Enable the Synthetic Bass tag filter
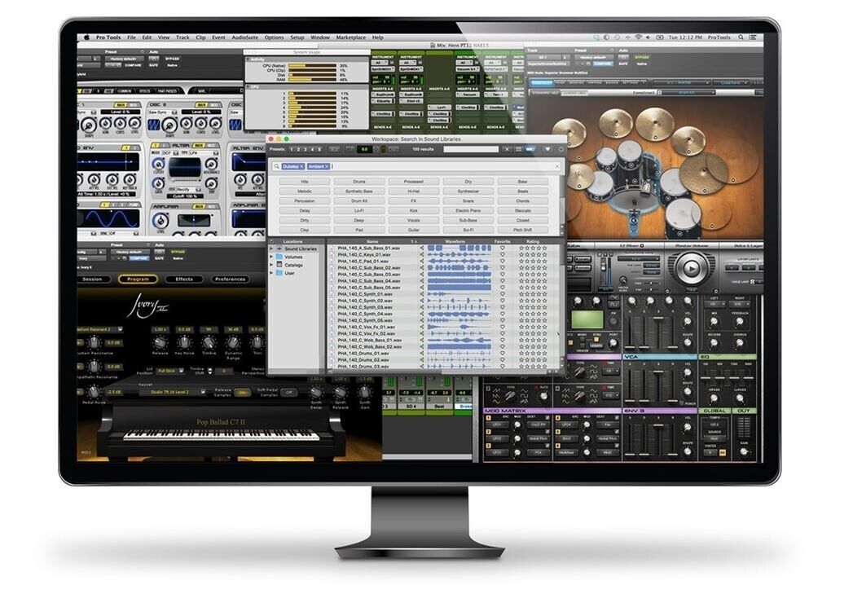This screenshot has width=853, height=616. click(359, 191)
